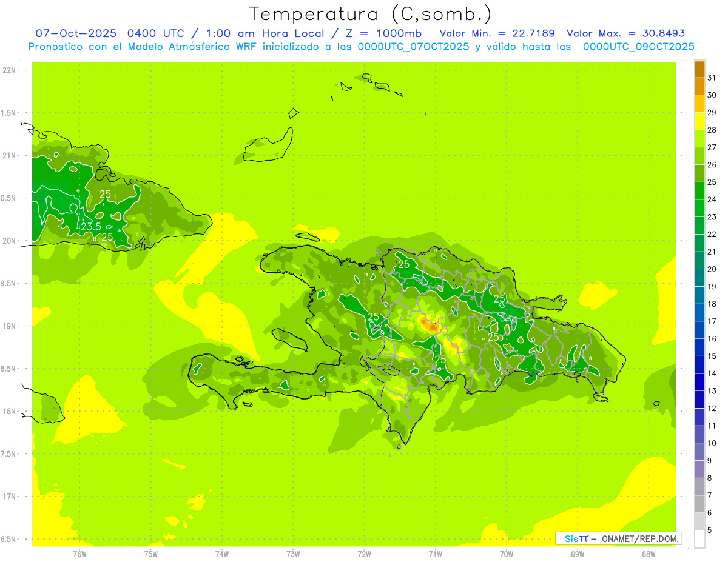This screenshot has height=562, width=728.
Task: Click the 19N latitude axis label
Action: [x=10, y=326]
